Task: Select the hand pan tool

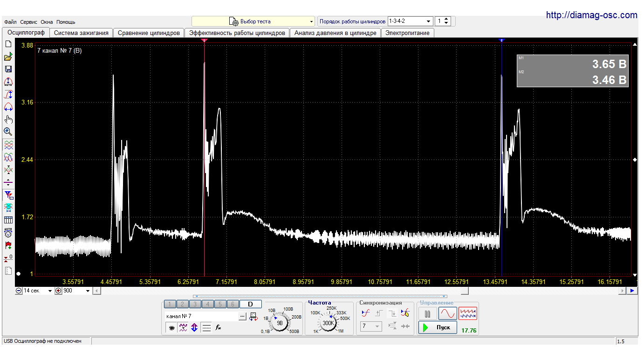Action: (x=8, y=119)
